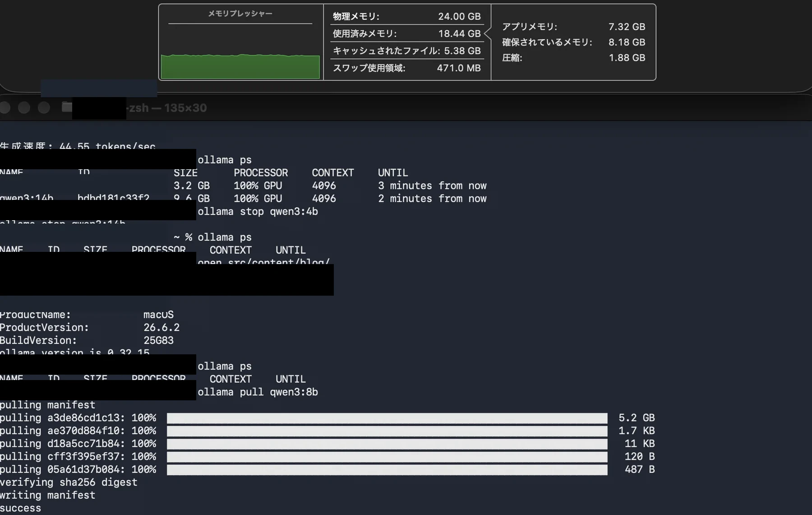Click the compressed memory value 1.88 GB
812x515 pixels.
click(627, 58)
